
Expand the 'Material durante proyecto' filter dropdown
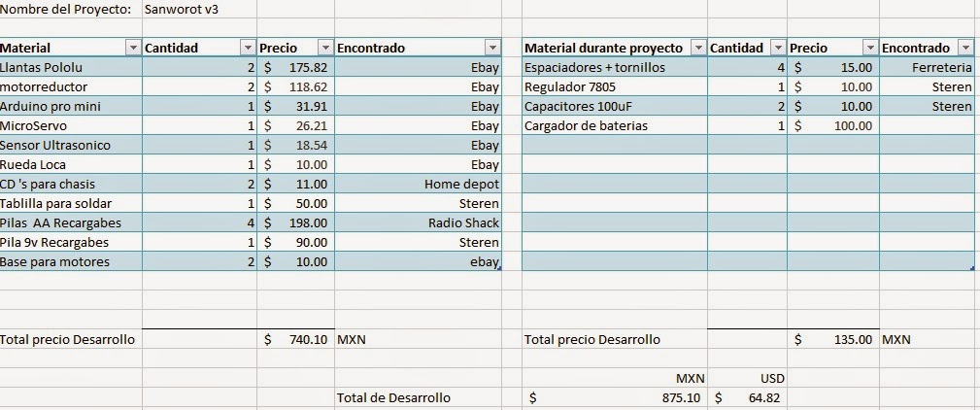699,48
